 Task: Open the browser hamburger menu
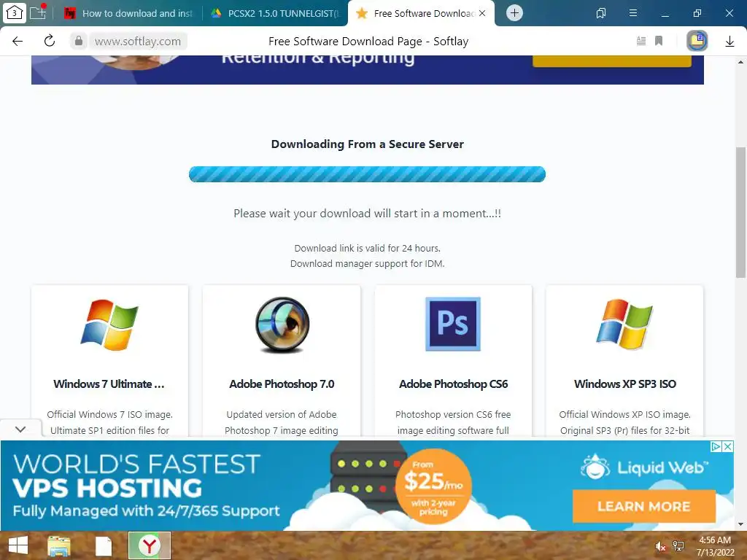tap(633, 13)
